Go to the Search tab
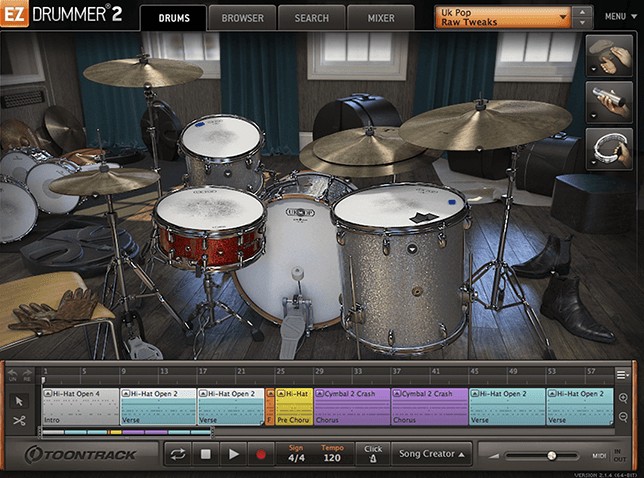 (311, 18)
